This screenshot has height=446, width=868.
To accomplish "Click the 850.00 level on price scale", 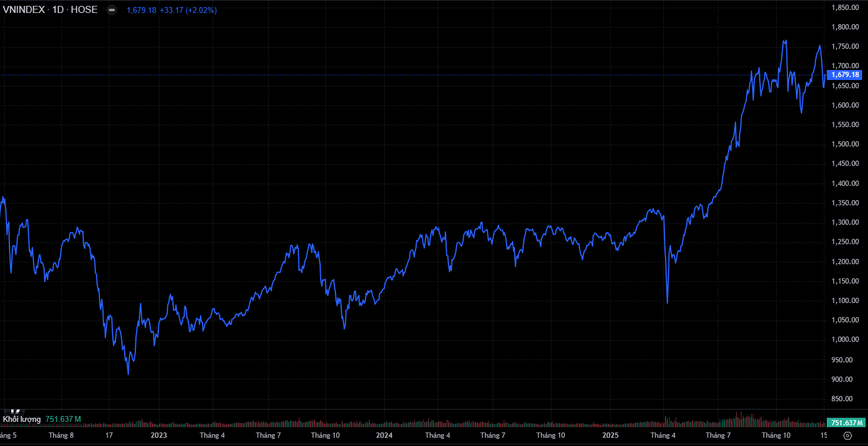I will click(845, 399).
